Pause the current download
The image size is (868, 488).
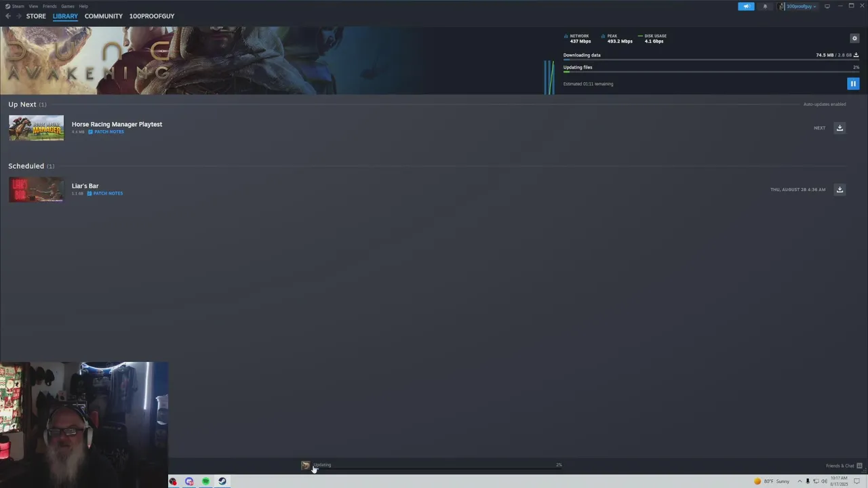tap(853, 83)
